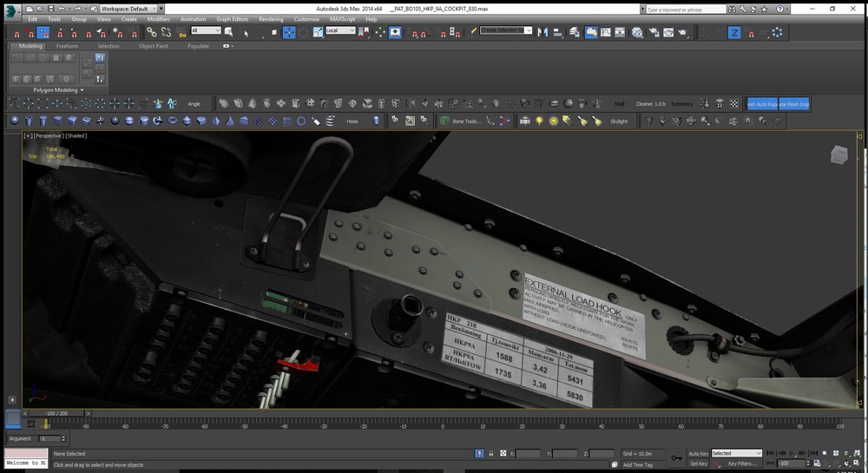Toggle the blue Z toolbar button
868x473 pixels.
(734, 32)
